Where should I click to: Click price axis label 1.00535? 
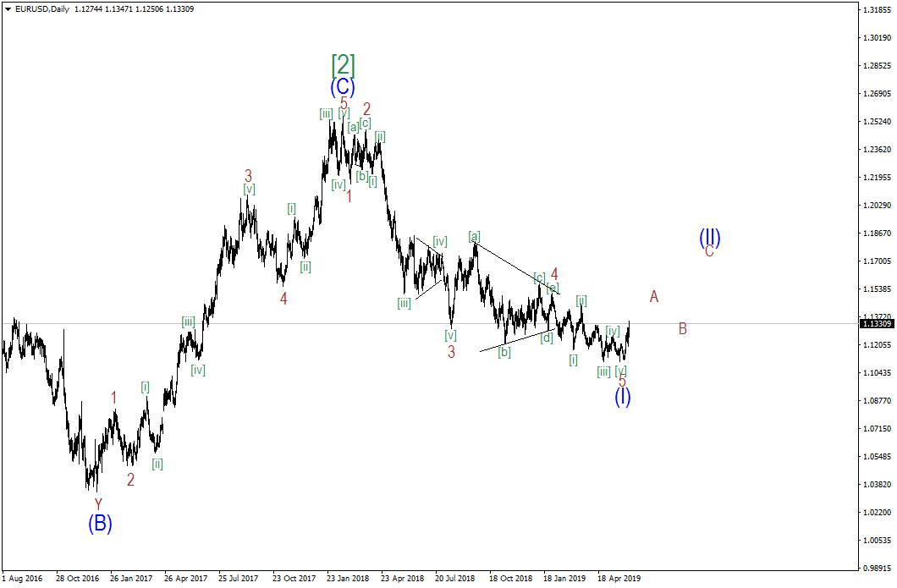pos(877,541)
